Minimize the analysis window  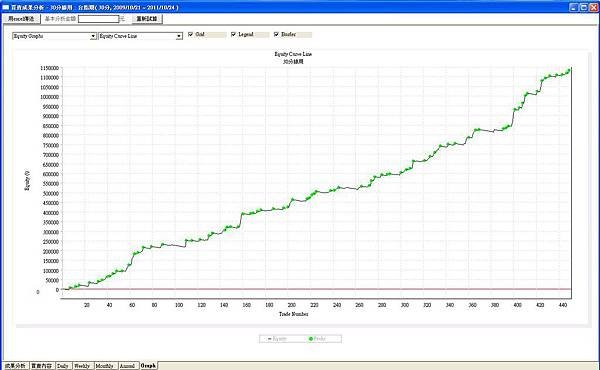[574, 7]
